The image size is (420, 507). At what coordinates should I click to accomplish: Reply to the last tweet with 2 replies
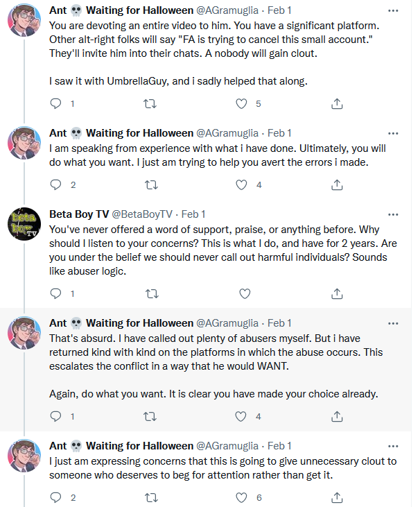[56, 497]
